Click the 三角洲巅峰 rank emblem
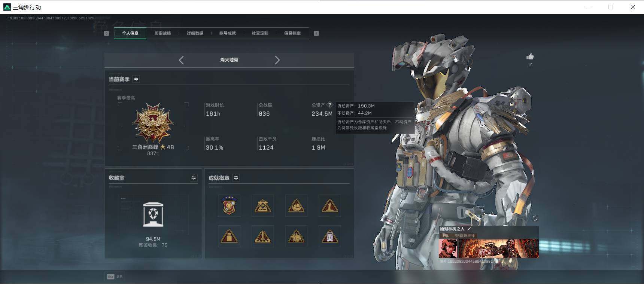Screen dimensions: 644x284 153,123
